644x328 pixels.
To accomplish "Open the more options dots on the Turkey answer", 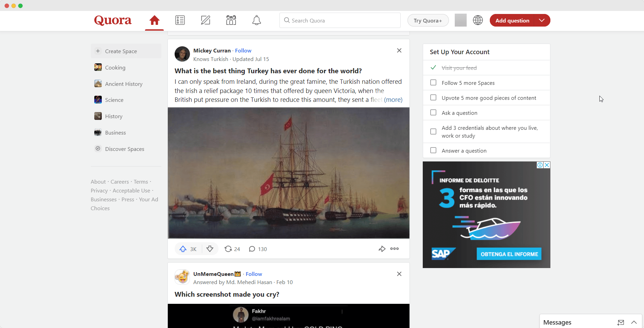I will coord(395,249).
